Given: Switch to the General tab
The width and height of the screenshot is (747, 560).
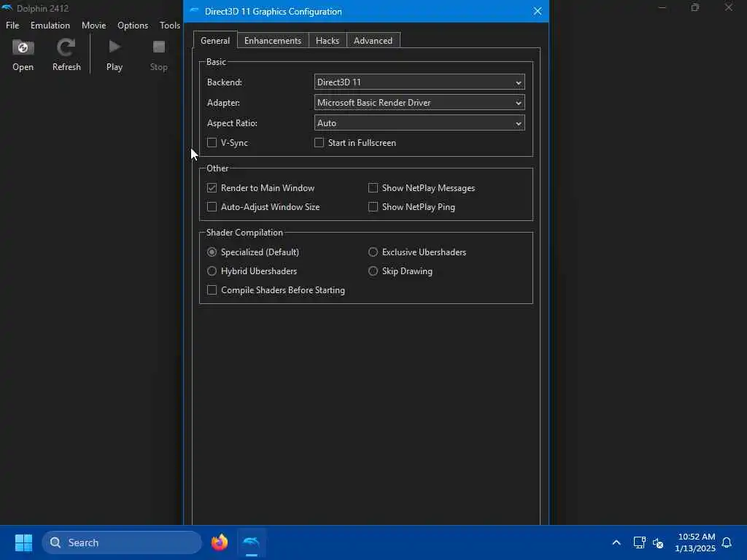Looking at the screenshot, I should (215, 41).
